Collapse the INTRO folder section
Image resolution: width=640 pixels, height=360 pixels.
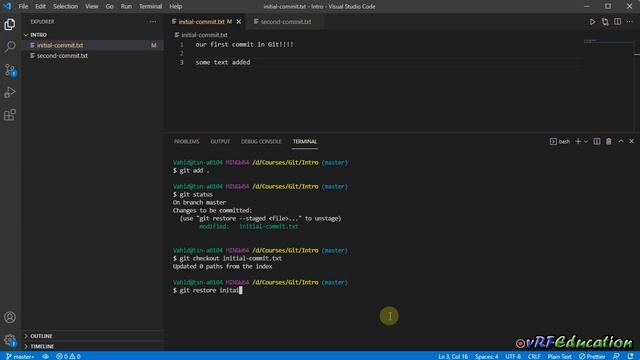click(93, 35)
